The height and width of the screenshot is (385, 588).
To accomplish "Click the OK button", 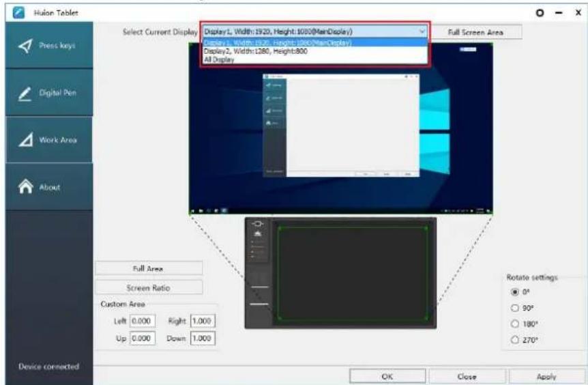I will pos(387,376).
